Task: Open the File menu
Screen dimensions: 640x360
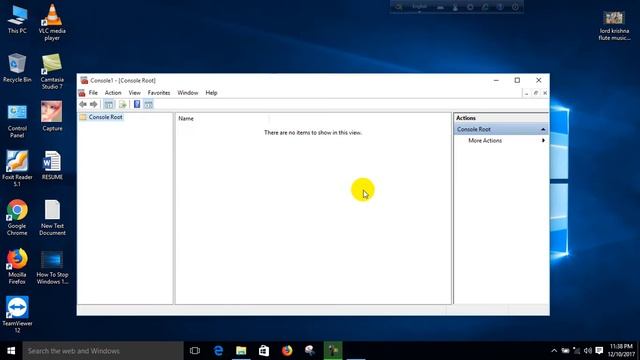Action: point(93,93)
